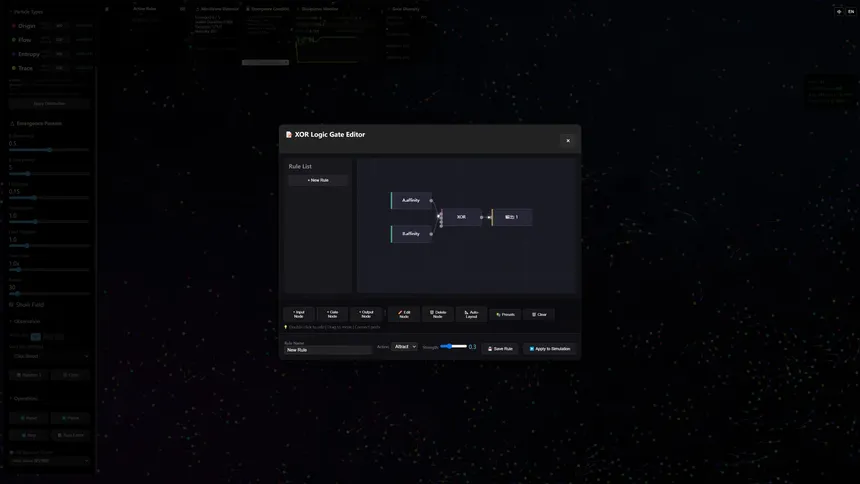This screenshot has height=484, width=860.
Task: Click the output node right of XOR
Action: click(x=512, y=217)
